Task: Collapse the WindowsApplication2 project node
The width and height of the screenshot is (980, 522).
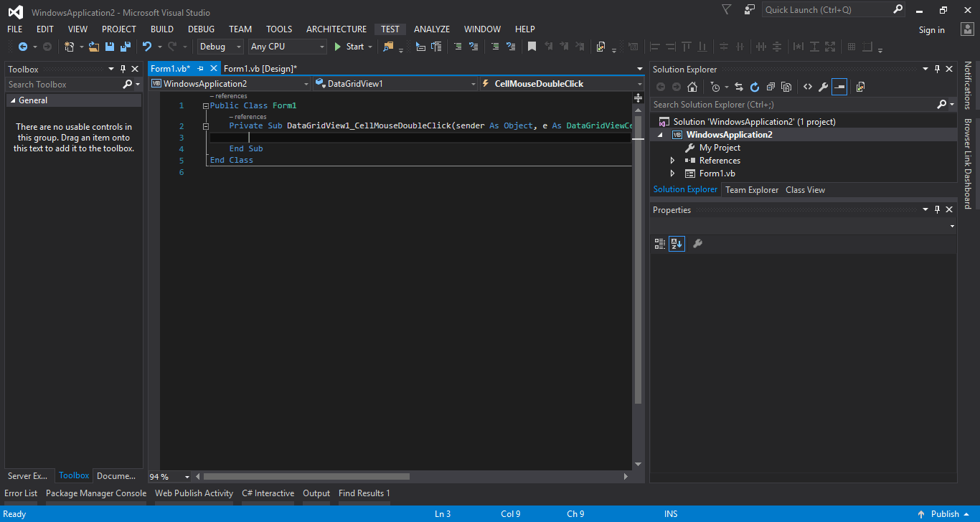Action: pyautogui.click(x=660, y=135)
